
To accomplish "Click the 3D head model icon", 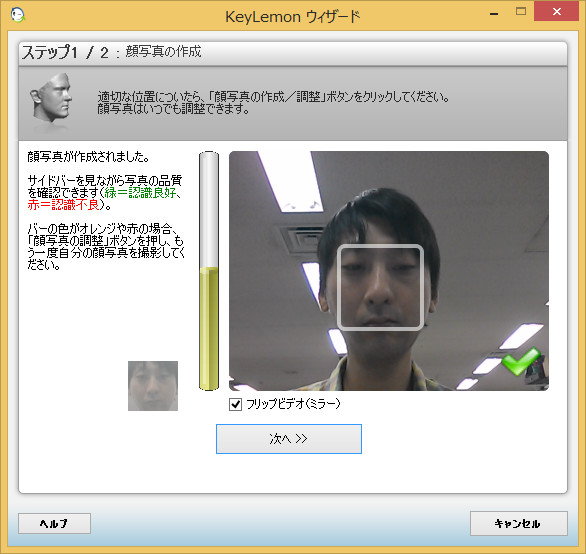I will [x=51, y=98].
